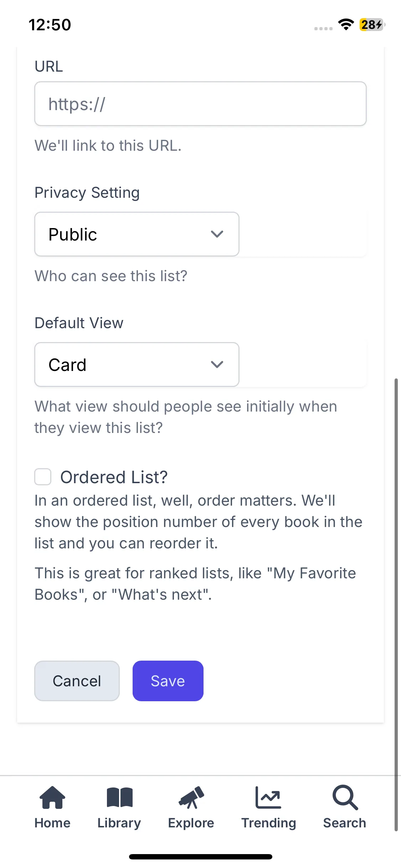401x868 pixels.
Task: Focus the URL input field
Action: click(200, 104)
